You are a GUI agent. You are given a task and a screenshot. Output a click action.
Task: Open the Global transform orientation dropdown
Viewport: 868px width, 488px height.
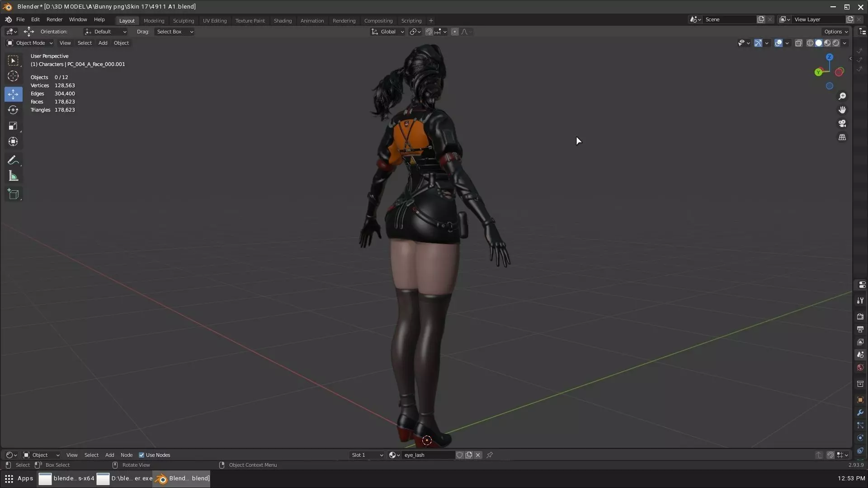(x=387, y=32)
